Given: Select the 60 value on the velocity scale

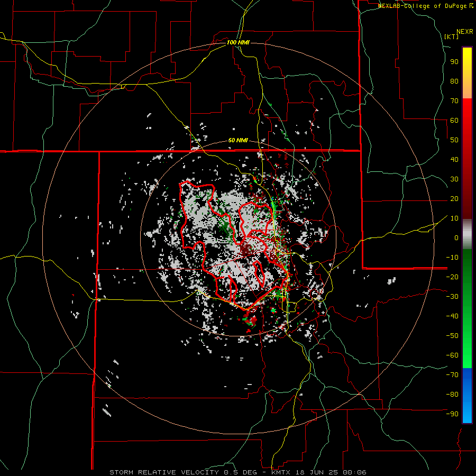Looking at the screenshot, I should tap(454, 120).
